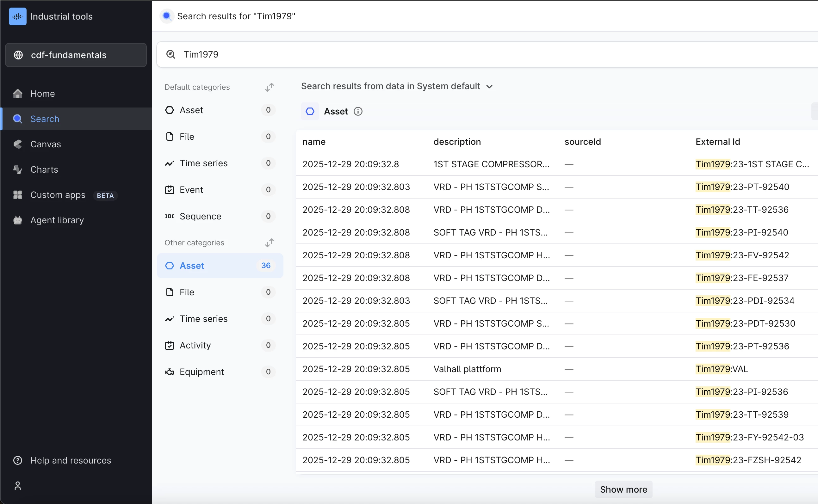
Task: Open Canvas from the sidebar
Action: click(x=45, y=144)
